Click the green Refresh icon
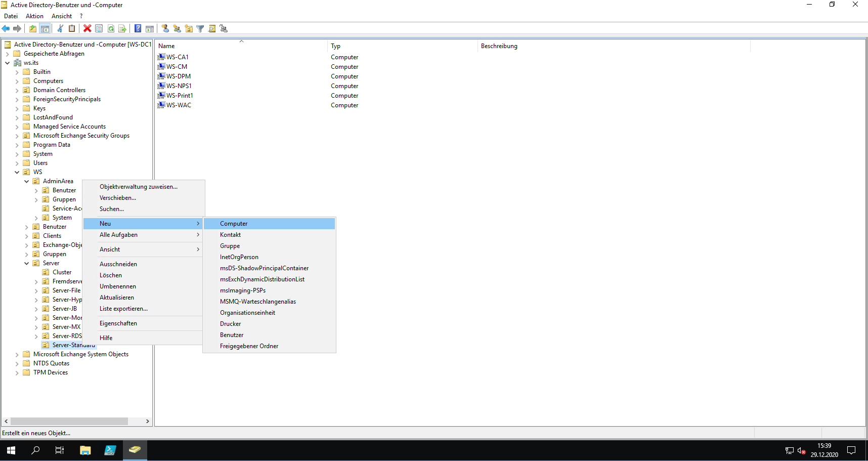Viewport: 868px width, 461px height. [111, 29]
